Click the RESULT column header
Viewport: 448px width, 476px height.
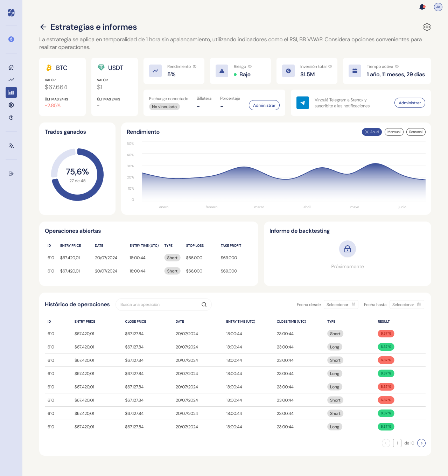click(384, 321)
